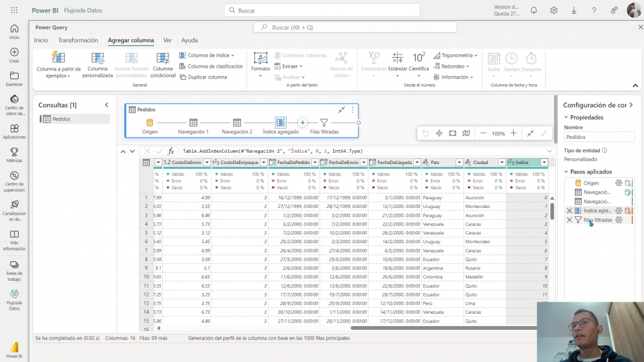Open the app launcher grid icon
The image size is (644, 362).
[14, 10]
